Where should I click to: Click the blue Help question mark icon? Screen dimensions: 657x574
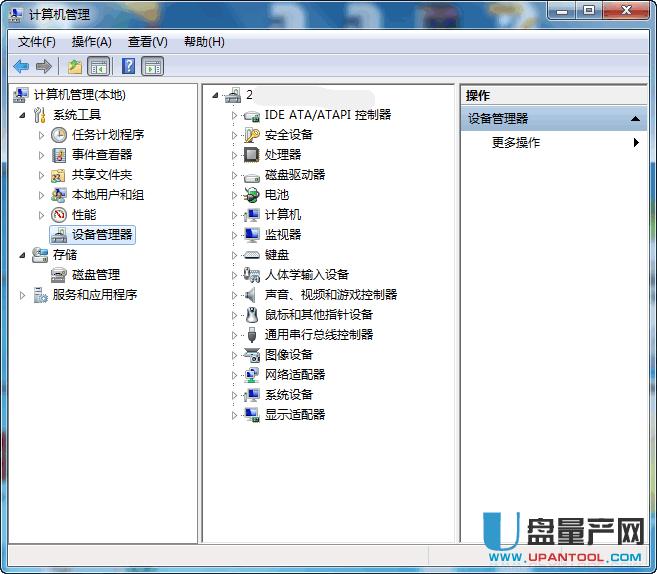(x=128, y=66)
